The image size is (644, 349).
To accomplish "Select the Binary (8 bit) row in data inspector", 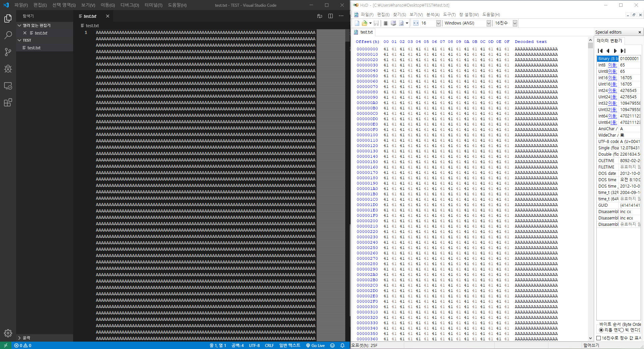I will (619, 59).
